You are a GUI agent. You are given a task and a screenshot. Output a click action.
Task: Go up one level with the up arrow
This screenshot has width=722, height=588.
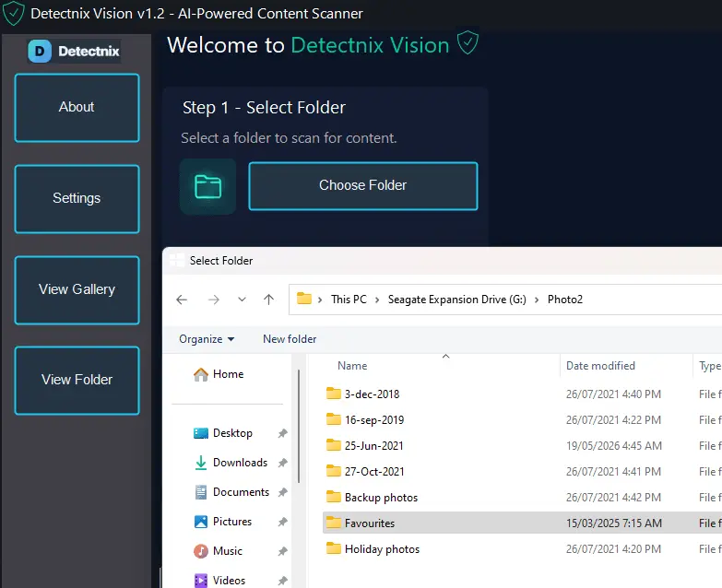coord(269,300)
